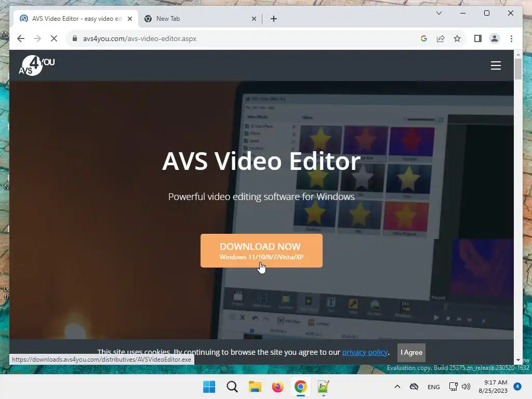
Task: Open the Windows Start menu
Action: (209, 387)
